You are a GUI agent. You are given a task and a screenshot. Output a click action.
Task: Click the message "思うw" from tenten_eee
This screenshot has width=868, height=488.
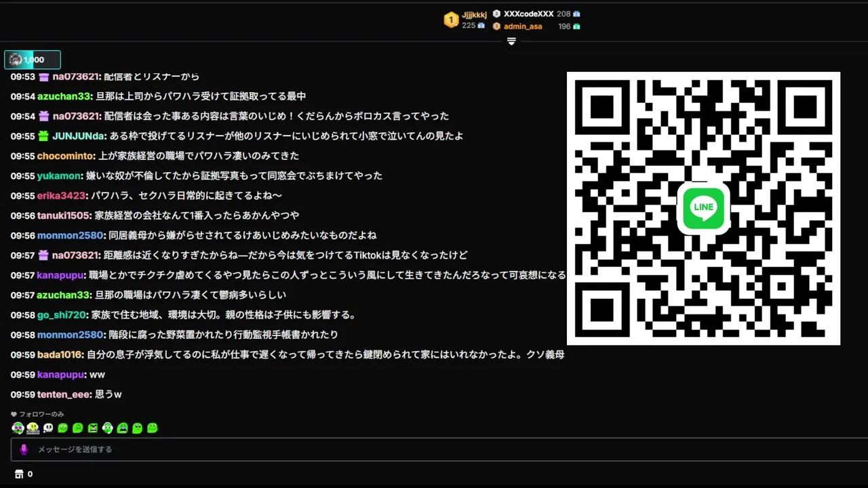108,394
